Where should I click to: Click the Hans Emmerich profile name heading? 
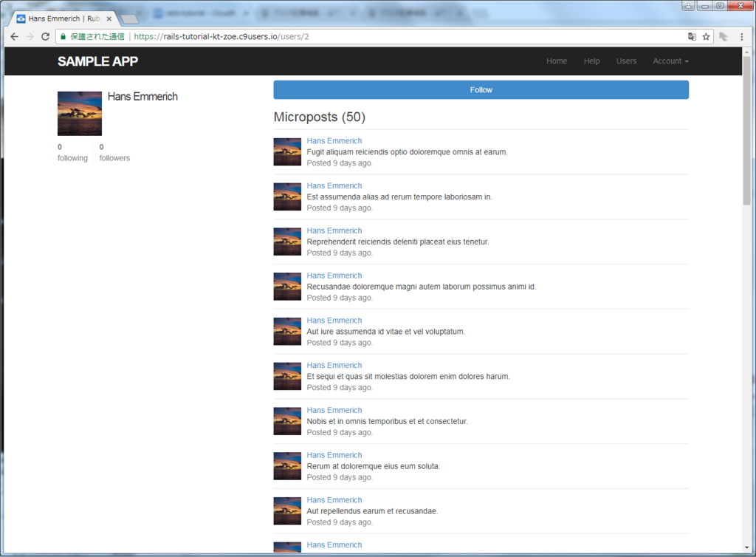(x=142, y=97)
